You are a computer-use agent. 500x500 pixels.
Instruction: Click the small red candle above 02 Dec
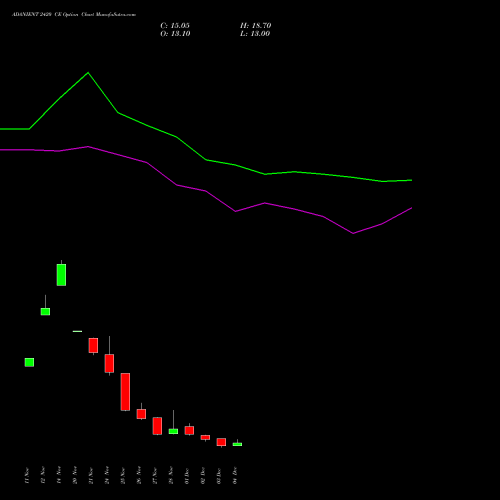(205, 437)
